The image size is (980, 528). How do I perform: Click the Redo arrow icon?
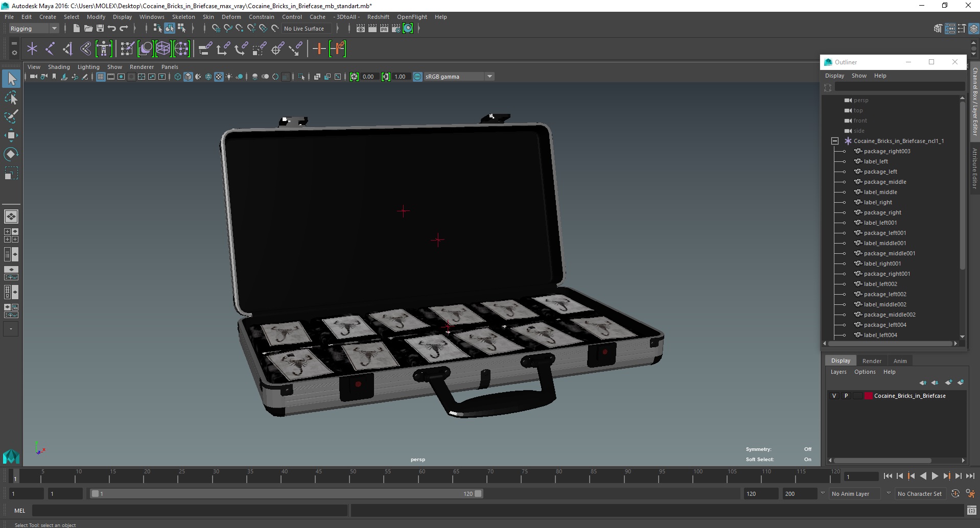point(124,29)
